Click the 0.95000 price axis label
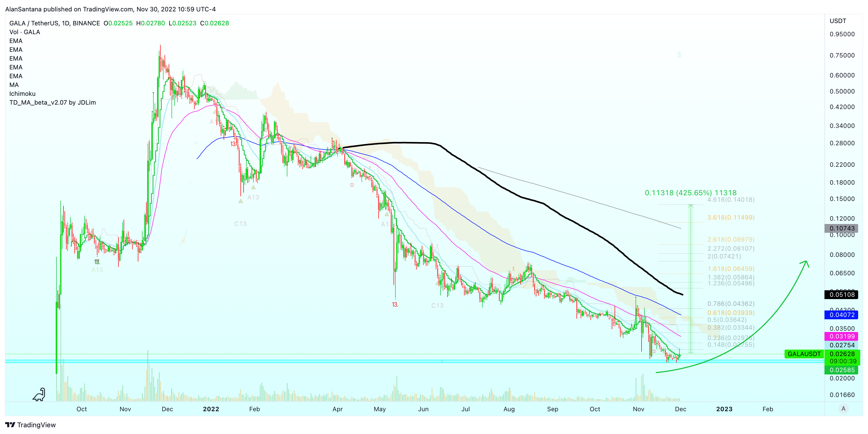Screen dimensions: 868x434 pos(842,34)
